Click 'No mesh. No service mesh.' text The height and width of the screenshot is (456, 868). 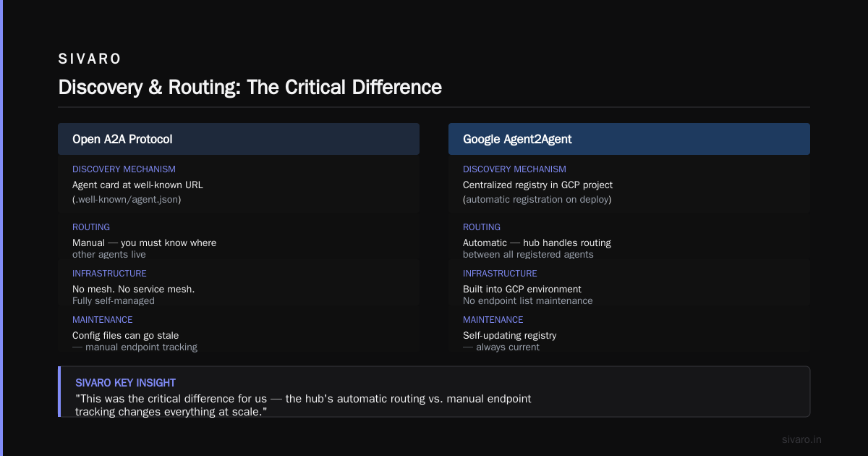point(134,290)
